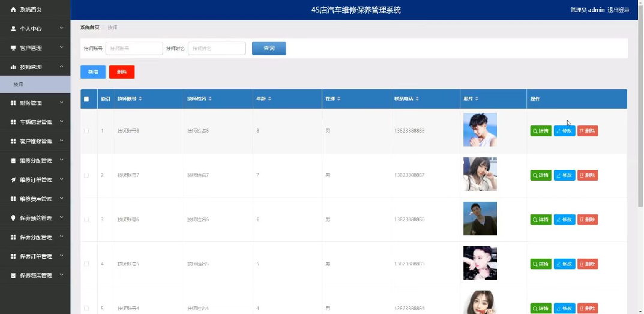Expand the 车辆信息管理 menu chevron

click(x=61, y=122)
